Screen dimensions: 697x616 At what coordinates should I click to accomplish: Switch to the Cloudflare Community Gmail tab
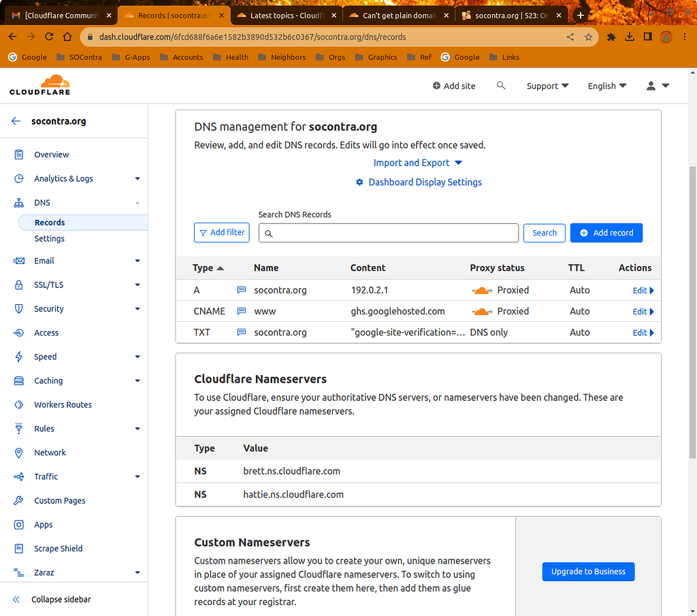coord(61,16)
